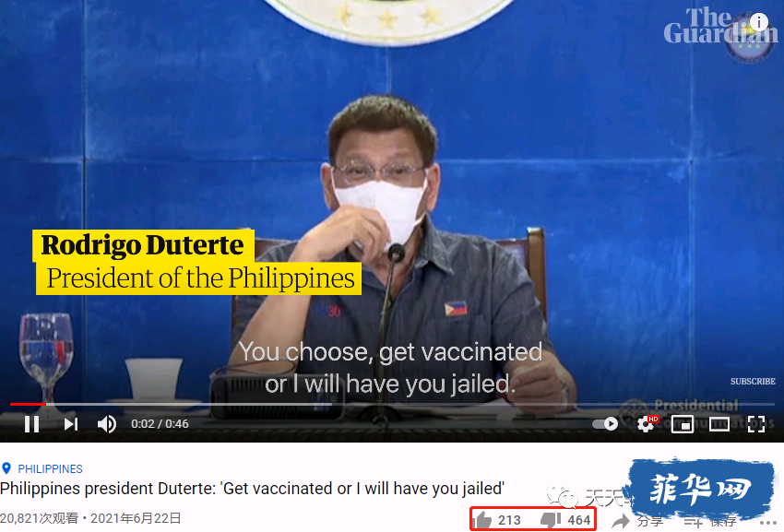The width and height of the screenshot is (784, 532).
Task: Click the share arrow icon
Action: tap(621, 522)
